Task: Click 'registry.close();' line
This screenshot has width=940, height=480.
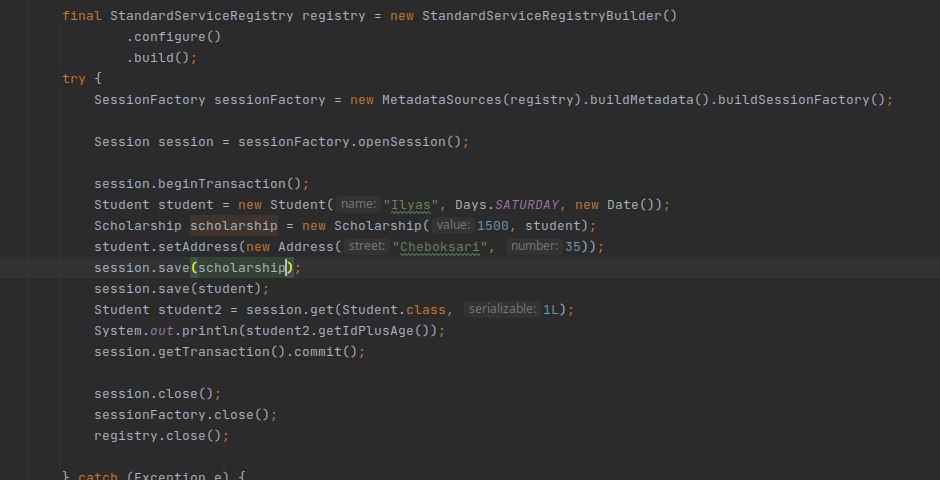Action: click(162, 435)
